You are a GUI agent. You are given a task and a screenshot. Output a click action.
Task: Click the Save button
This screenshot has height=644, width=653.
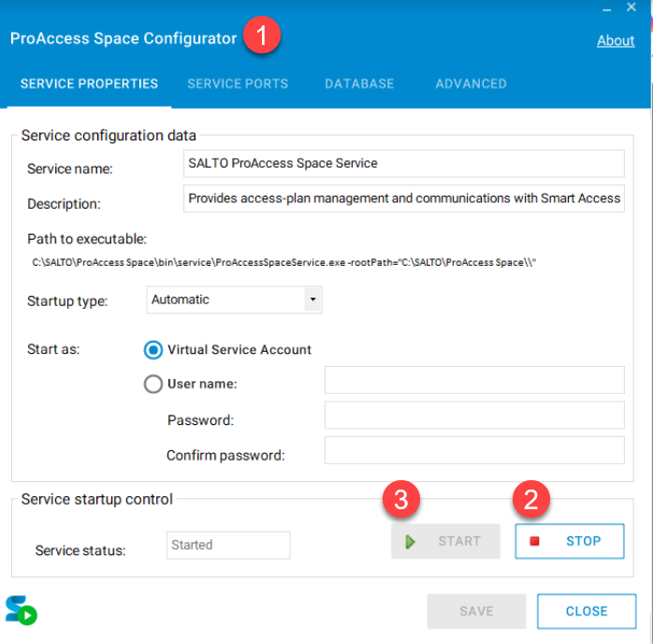coord(476,611)
